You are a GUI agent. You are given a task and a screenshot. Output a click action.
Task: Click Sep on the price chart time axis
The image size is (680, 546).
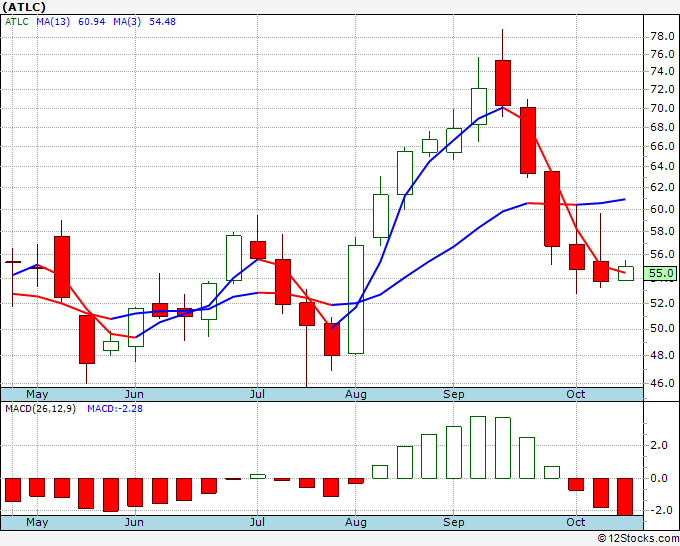pyautogui.click(x=454, y=394)
